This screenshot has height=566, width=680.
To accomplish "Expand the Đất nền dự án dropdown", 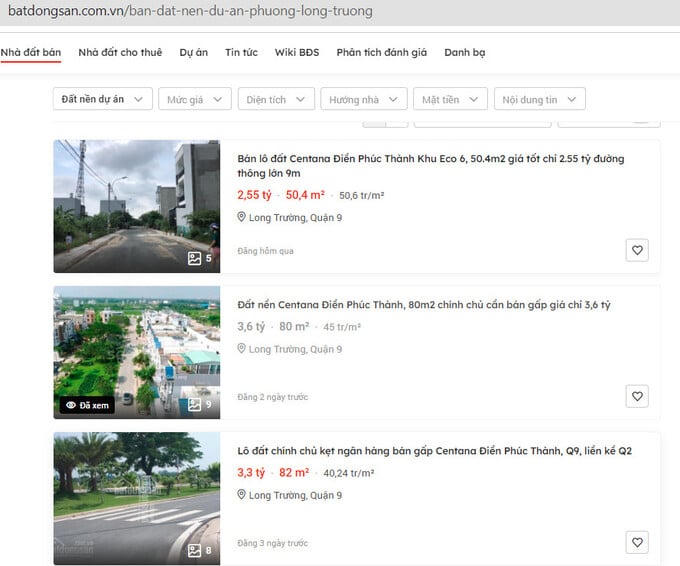I will coord(103,99).
